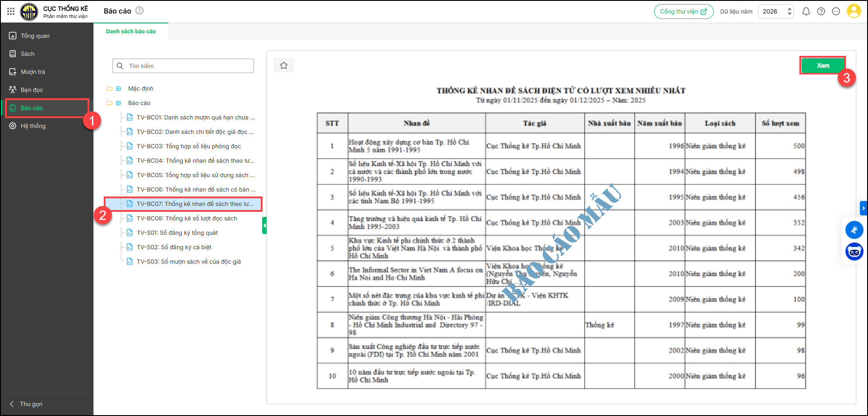868x416 pixels.
Task: Collapse the report list panel with green handle
Action: (x=264, y=225)
